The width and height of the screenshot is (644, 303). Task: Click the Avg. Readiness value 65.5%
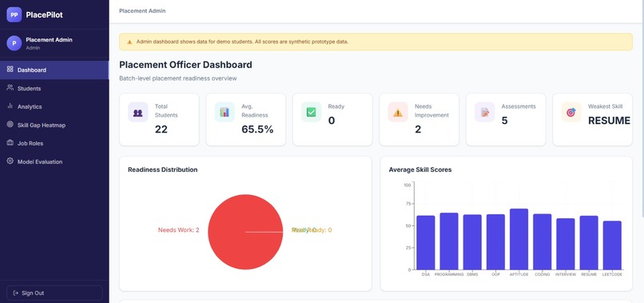[257, 129]
